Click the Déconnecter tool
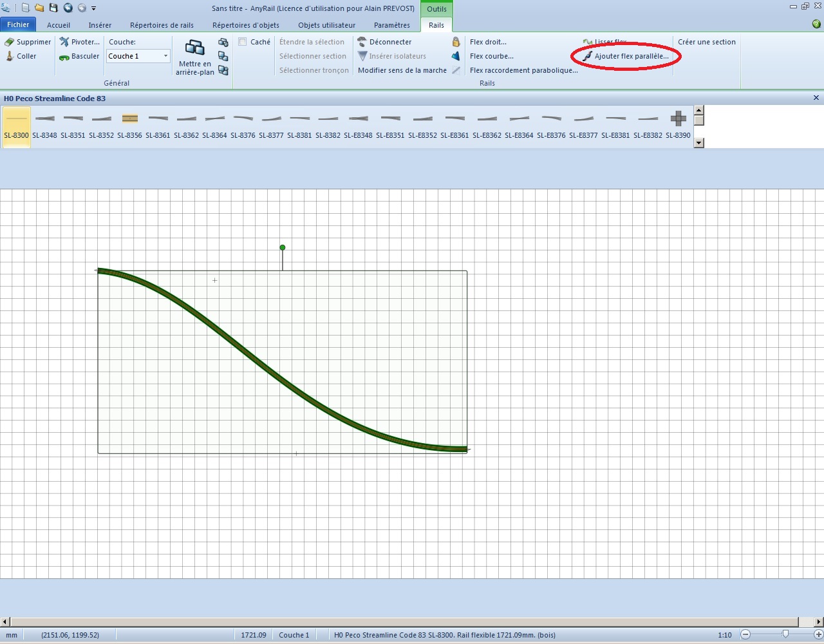Screen dimensions: 824x644 384,42
